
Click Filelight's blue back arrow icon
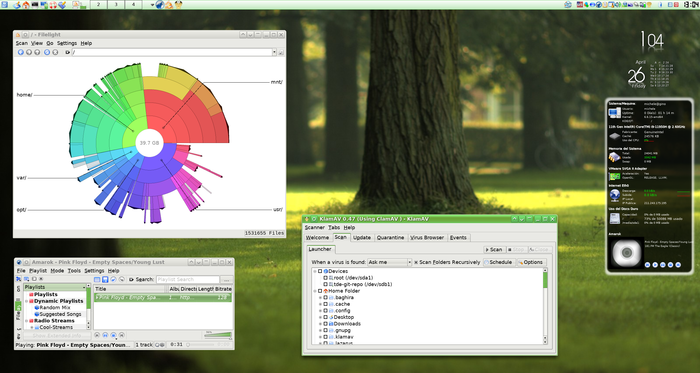21,52
